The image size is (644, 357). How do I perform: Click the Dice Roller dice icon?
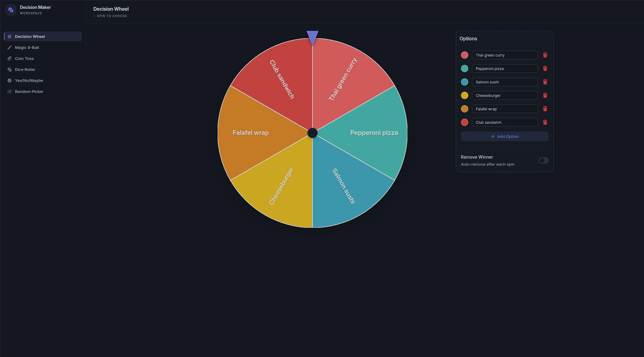10,70
